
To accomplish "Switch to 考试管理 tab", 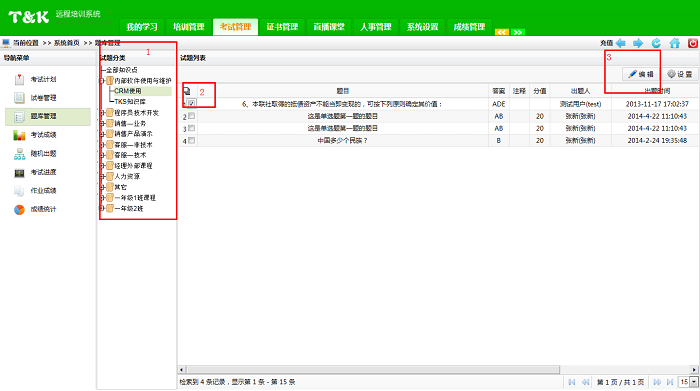I will [235, 27].
